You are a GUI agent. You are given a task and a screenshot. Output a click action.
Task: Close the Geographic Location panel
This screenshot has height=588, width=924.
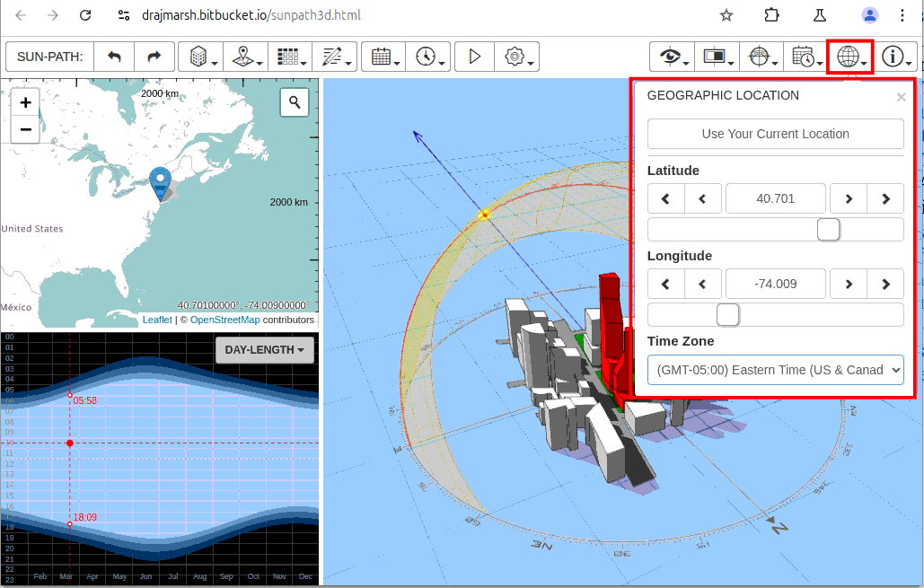(901, 97)
